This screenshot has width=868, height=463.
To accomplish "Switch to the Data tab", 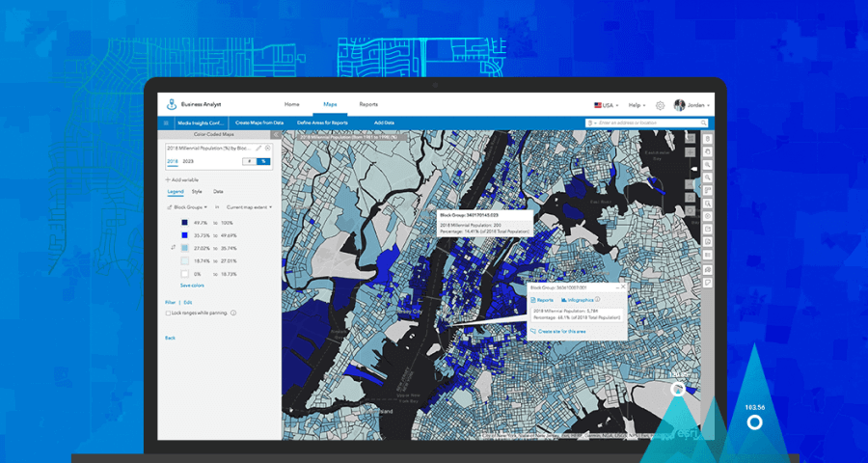I will click(218, 192).
